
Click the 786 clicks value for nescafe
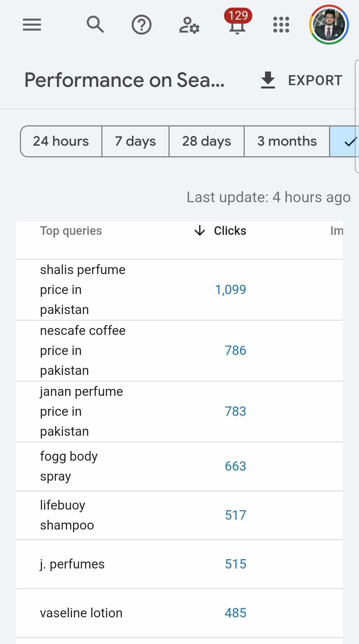pyautogui.click(x=235, y=351)
